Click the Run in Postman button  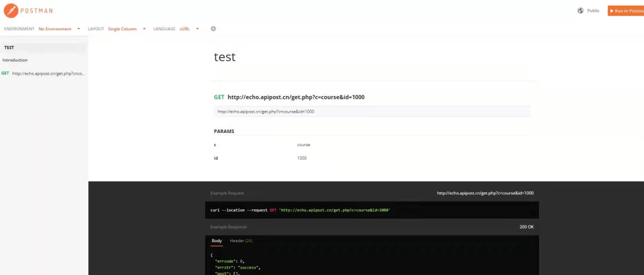[x=626, y=11]
